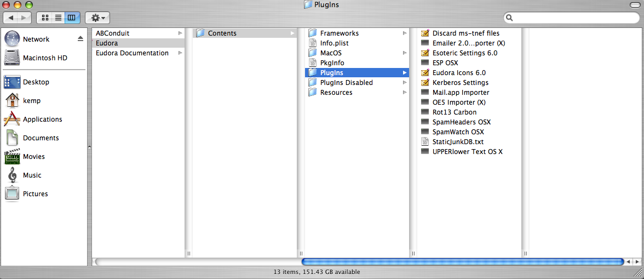Viewport: 644px width, 279px height.
Task: Select the PkgInfo file icon
Action: [x=313, y=62]
